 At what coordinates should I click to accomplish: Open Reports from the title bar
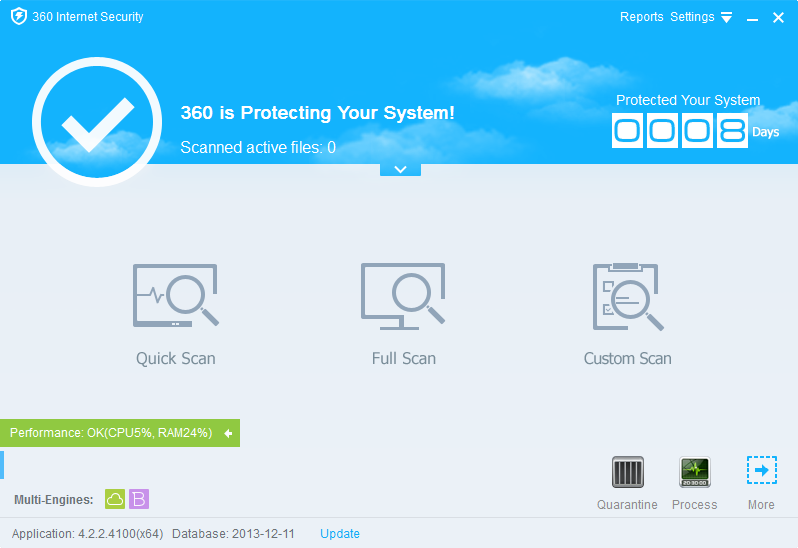641,17
